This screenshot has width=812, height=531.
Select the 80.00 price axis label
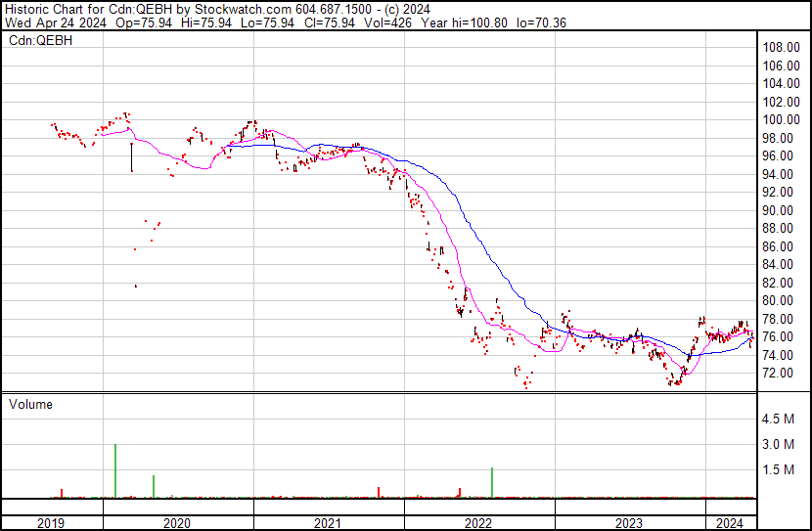778,300
